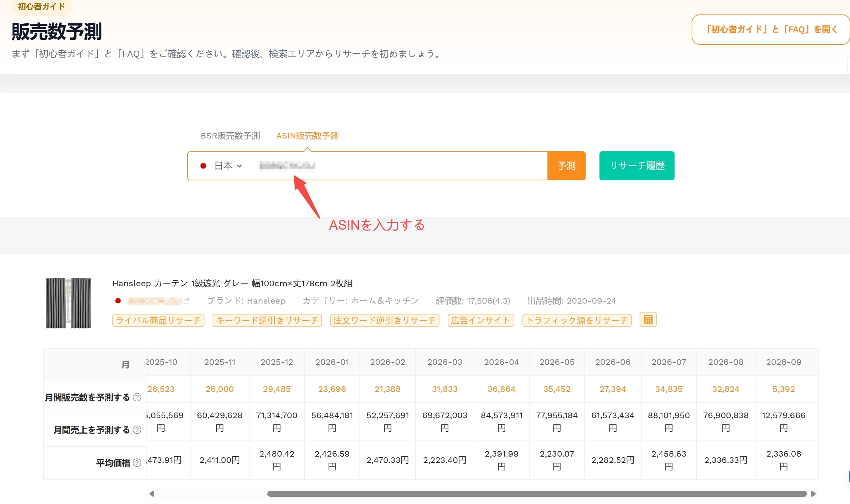Click sales value 36,864
The width and height of the screenshot is (850, 504).
pyautogui.click(x=501, y=389)
